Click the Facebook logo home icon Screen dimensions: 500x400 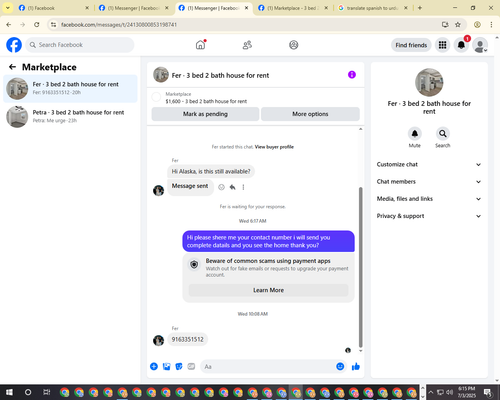pos(14,45)
